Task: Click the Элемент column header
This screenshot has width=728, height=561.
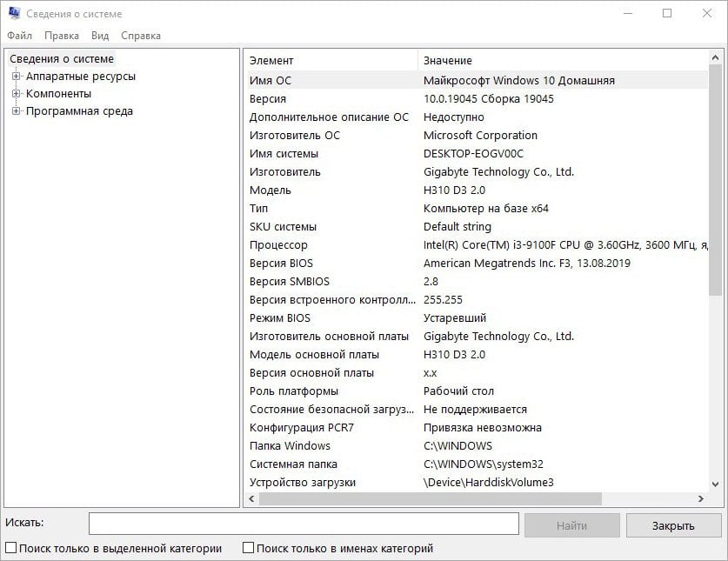Action: pyautogui.click(x=331, y=60)
